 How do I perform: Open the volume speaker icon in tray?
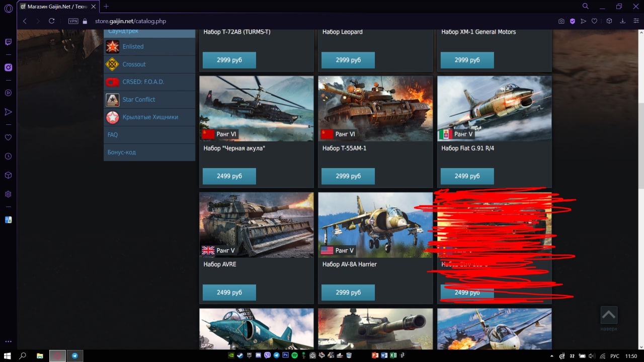tap(591, 356)
